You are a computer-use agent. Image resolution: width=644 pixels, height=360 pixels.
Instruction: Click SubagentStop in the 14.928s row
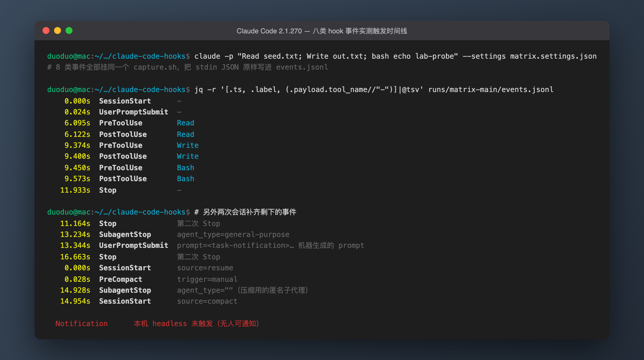[x=125, y=290]
